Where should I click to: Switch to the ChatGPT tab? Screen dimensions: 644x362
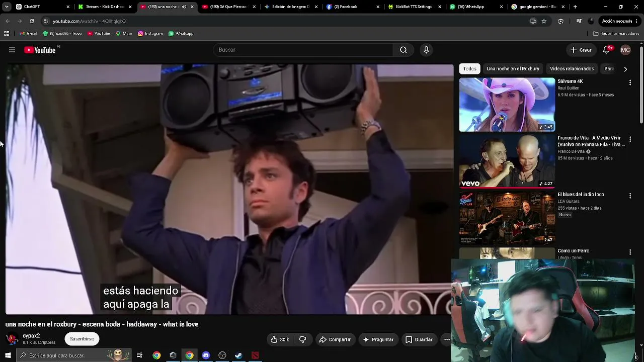click(42, 7)
